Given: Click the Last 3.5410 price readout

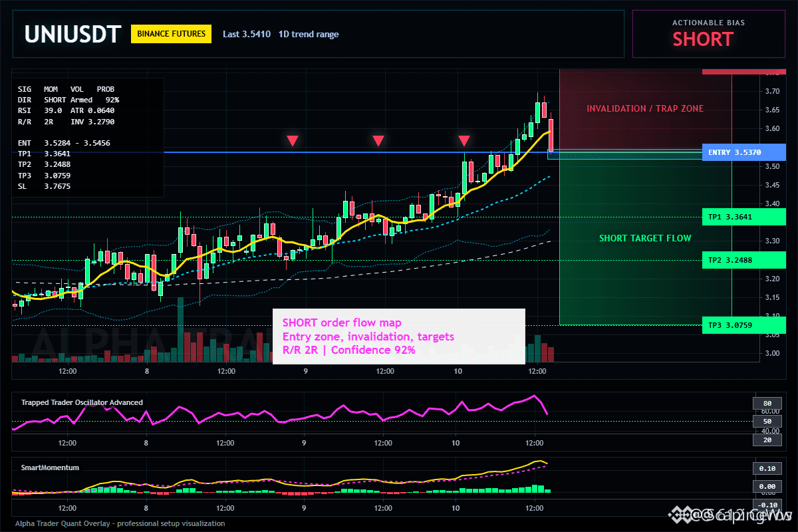Looking at the screenshot, I should [247, 34].
